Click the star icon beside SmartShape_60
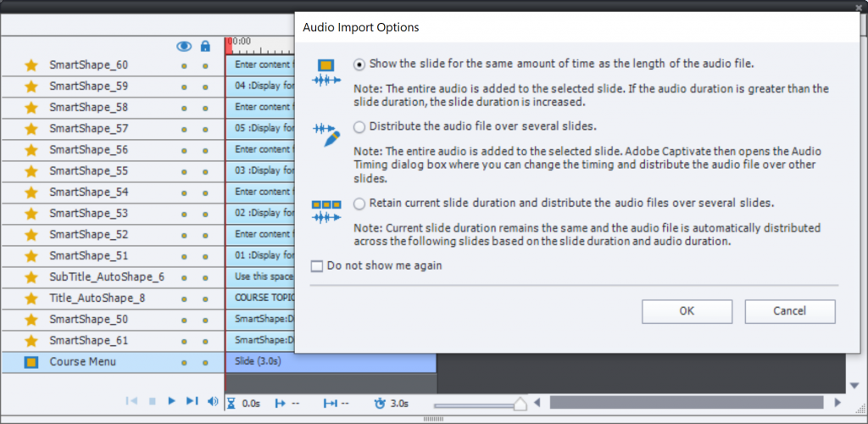Viewport: 868px width, 424px height. click(31, 65)
